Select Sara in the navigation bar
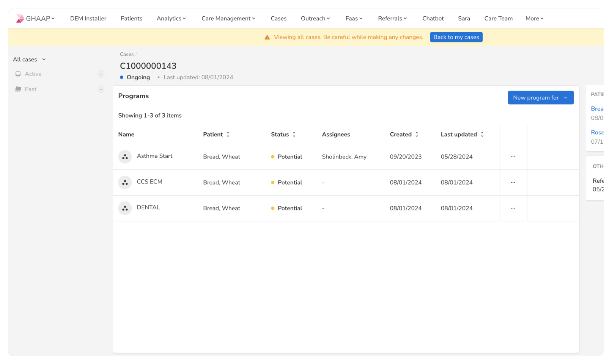 point(464,19)
